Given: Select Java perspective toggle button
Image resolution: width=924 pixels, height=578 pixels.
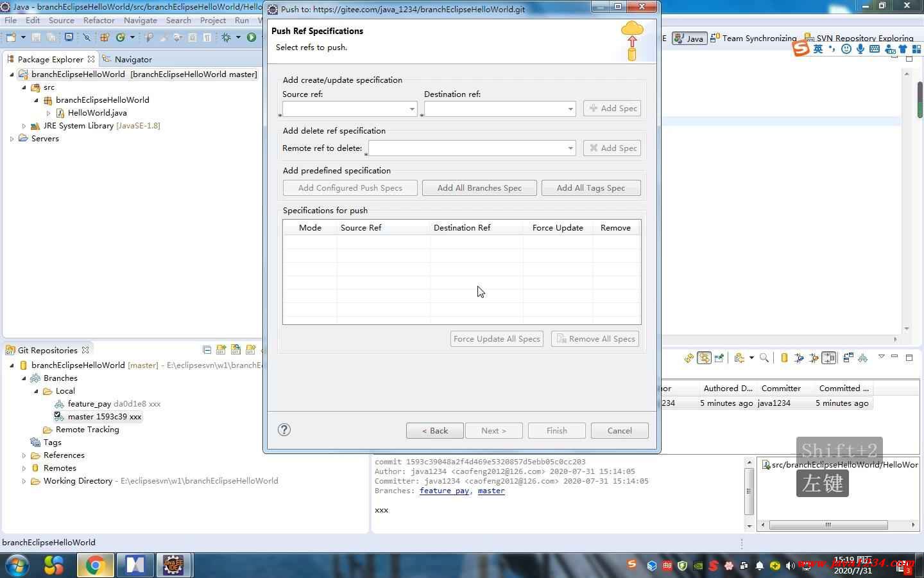Looking at the screenshot, I should click(x=689, y=39).
